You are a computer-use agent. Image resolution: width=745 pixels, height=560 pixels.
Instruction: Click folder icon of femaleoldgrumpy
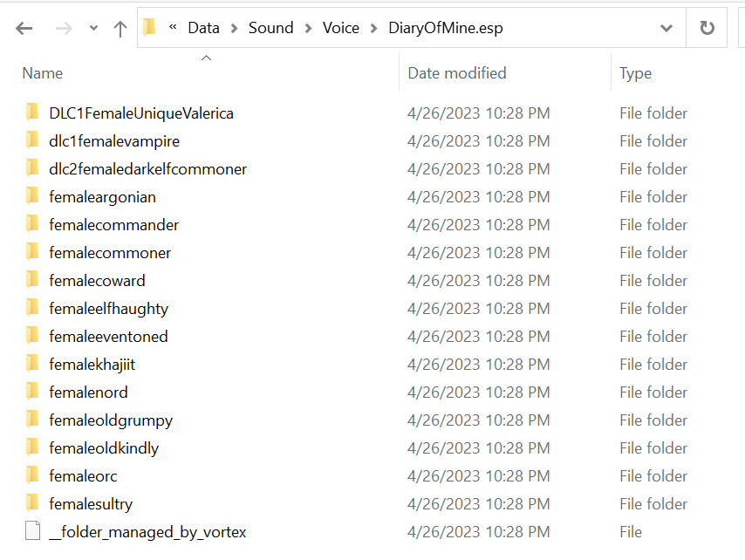pos(32,420)
